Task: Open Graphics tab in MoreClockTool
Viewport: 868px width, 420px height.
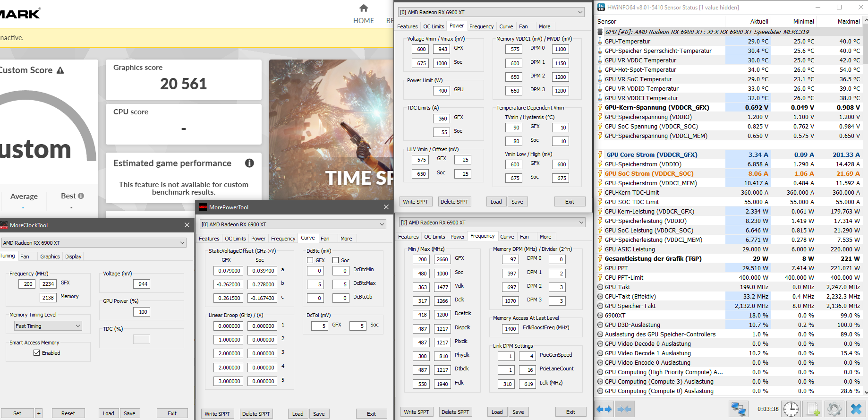Action: [x=50, y=257]
